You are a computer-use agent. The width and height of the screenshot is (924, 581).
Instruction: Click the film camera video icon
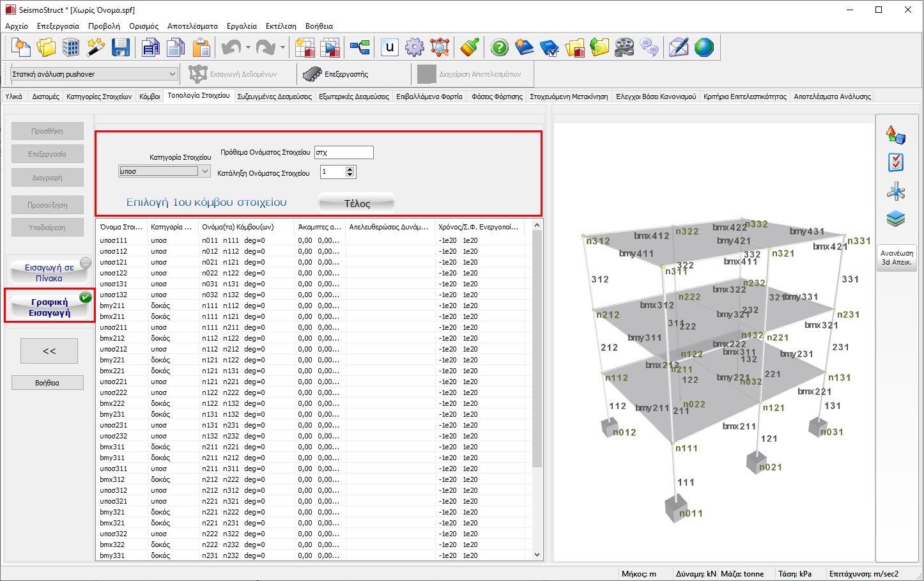(624, 47)
